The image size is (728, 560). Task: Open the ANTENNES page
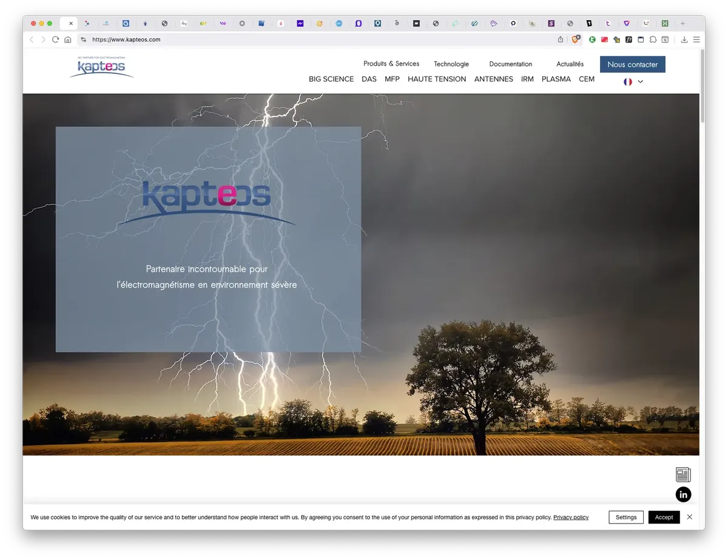point(494,79)
